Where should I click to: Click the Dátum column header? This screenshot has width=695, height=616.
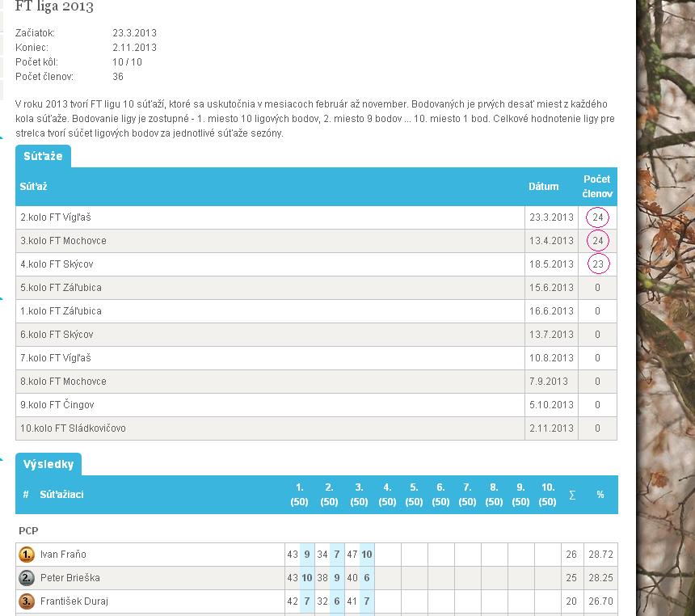click(x=543, y=187)
